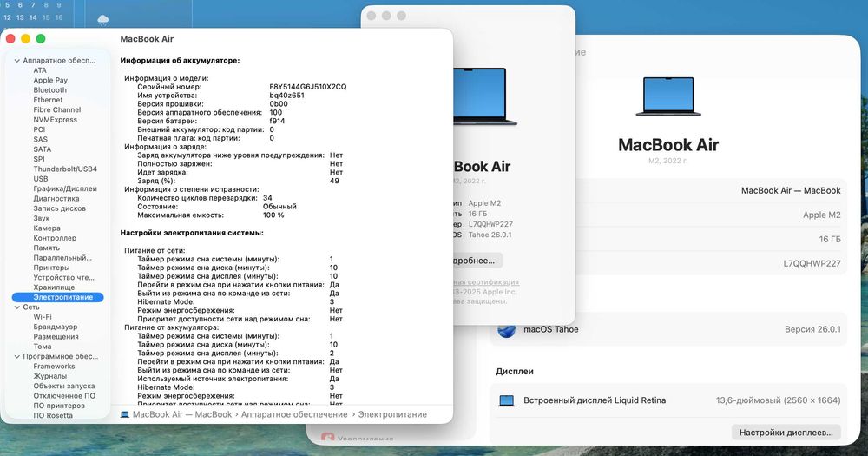This screenshot has height=456, width=868.
Task: Click the macOS Tahoe icon in Settings
Action: click(507, 330)
